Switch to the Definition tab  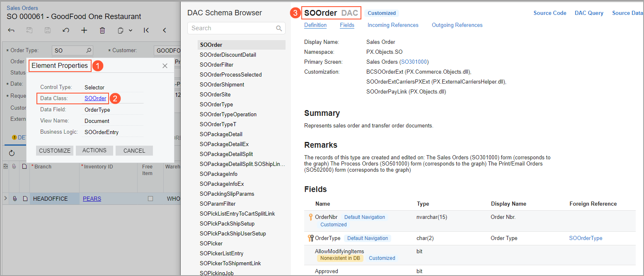pyautogui.click(x=315, y=25)
